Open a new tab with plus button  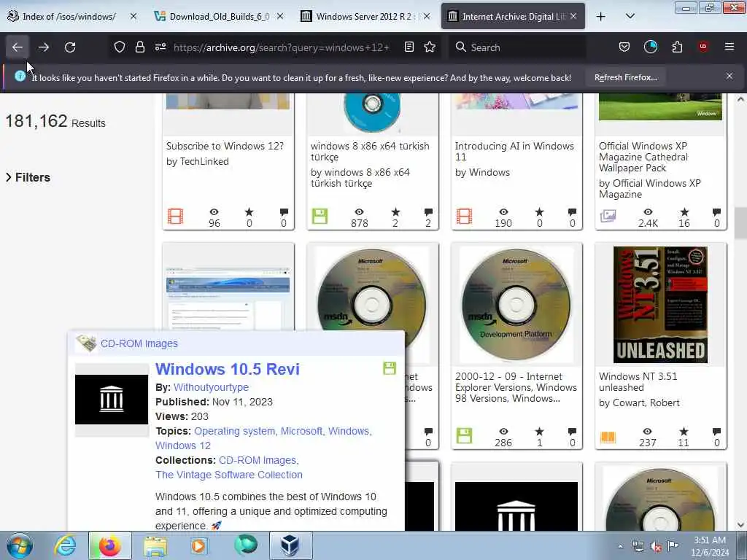coord(601,17)
